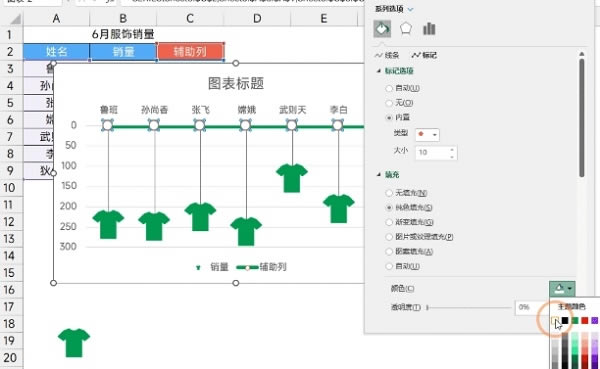The height and width of the screenshot is (369, 600).
Task: Open the 系列选项 dropdown arrow
Action: tap(411, 9)
